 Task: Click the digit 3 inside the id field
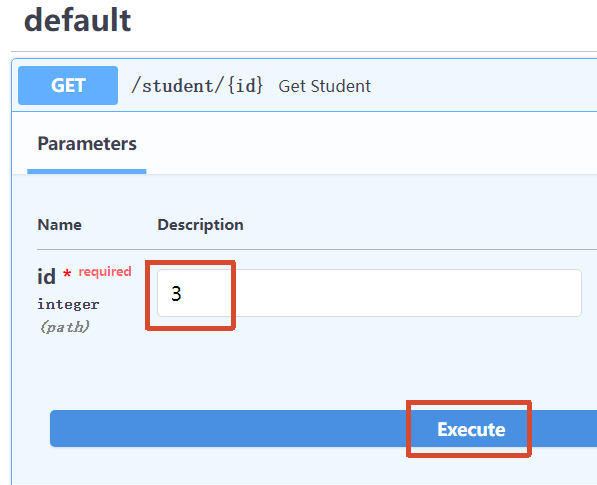click(x=176, y=294)
